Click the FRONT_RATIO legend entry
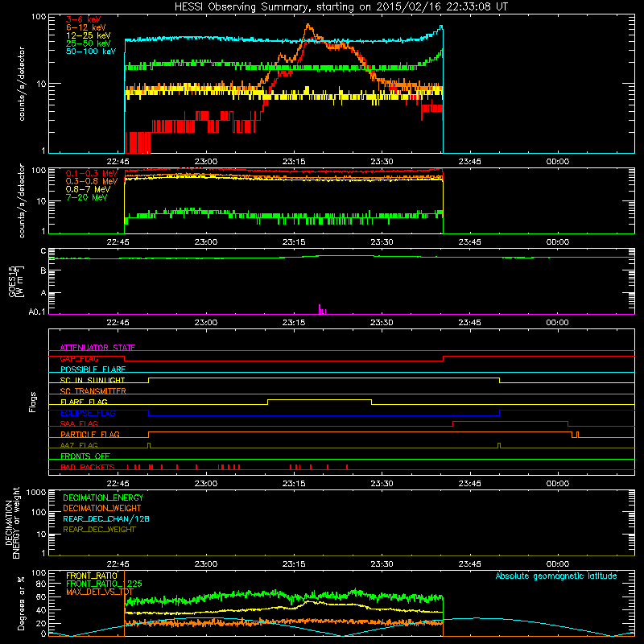The height and width of the screenshot is (644, 644). coord(92,576)
